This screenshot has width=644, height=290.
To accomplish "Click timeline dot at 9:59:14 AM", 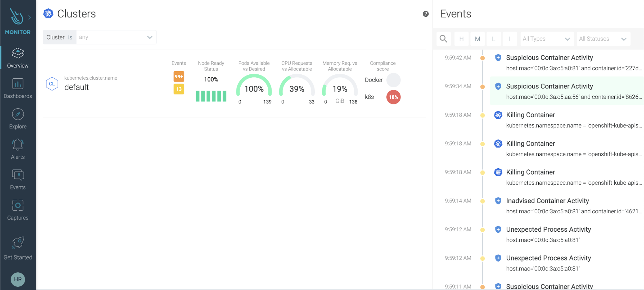I will tap(482, 201).
